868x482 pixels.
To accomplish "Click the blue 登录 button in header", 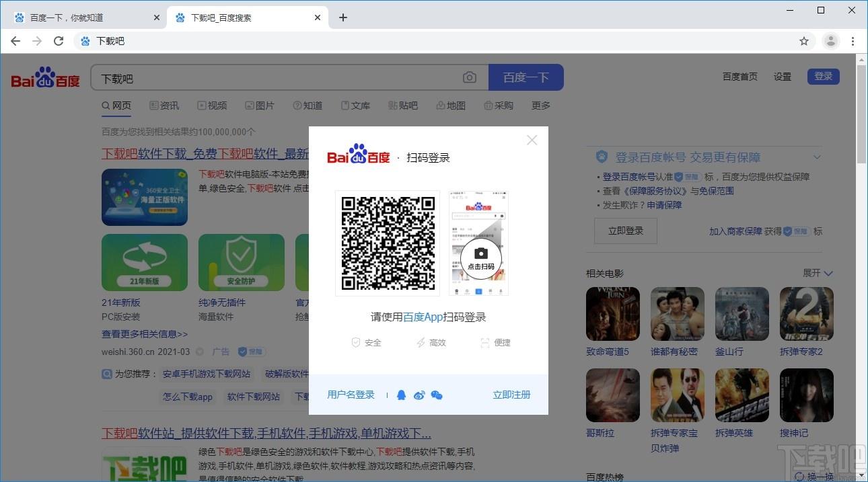I will coord(824,76).
